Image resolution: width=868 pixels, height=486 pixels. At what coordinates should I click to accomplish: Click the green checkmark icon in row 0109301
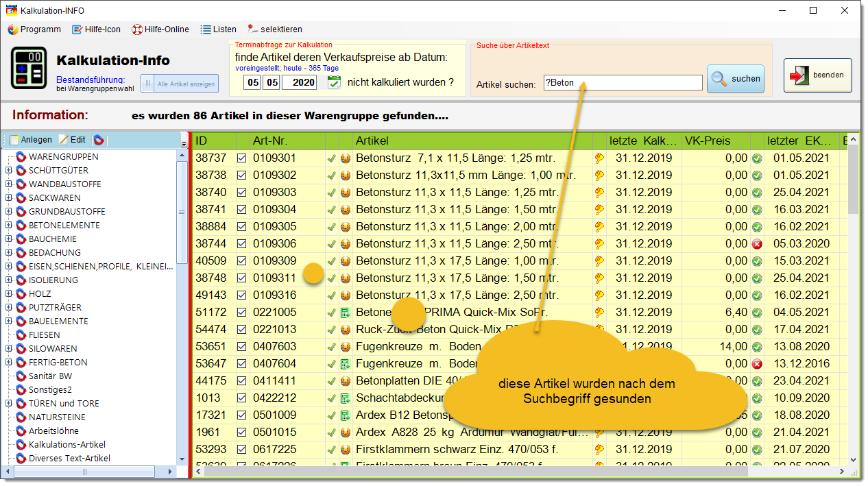tap(332, 158)
